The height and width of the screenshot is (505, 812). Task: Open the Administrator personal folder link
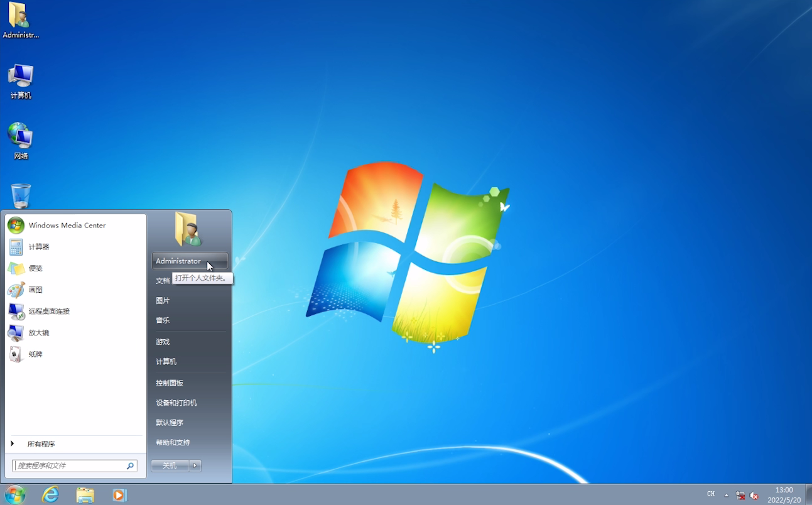tap(190, 261)
